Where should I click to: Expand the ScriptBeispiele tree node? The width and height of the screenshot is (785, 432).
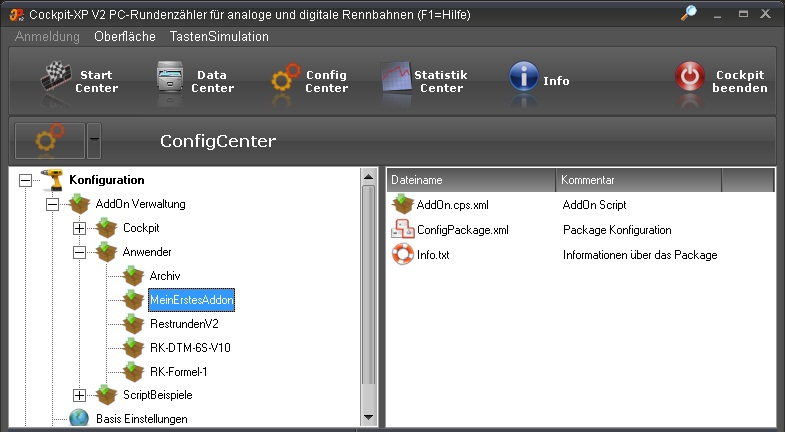pos(79,395)
